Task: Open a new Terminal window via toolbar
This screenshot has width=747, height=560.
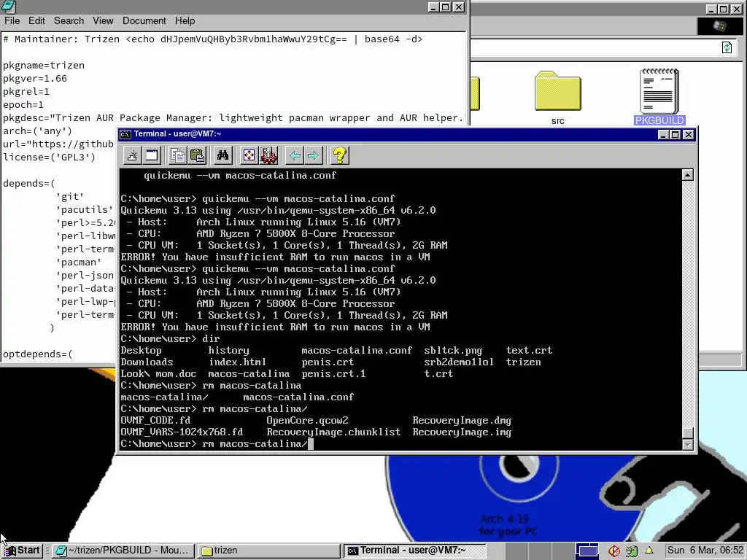Action: [x=152, y=155]
